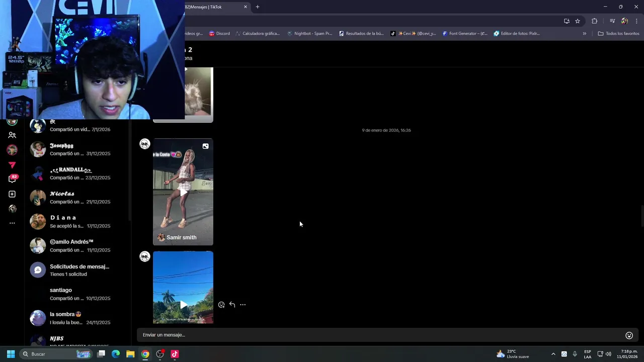Viewport: 644px width, 362px height.
Task: Click the sender avatar beside Samir smith video
Action: [x=145, y=144]
